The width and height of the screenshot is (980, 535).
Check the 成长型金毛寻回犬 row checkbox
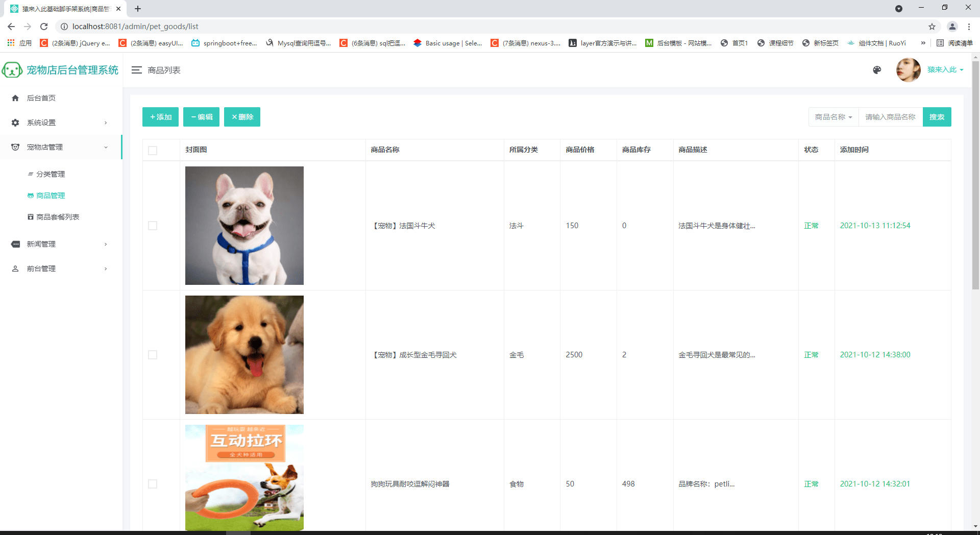[153, 355]
